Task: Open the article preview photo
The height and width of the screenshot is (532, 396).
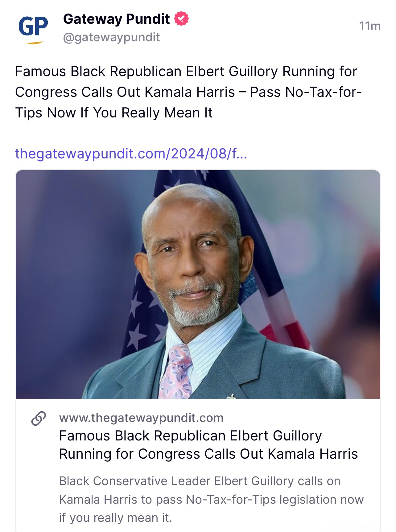Action: click(x=198, y=284)
